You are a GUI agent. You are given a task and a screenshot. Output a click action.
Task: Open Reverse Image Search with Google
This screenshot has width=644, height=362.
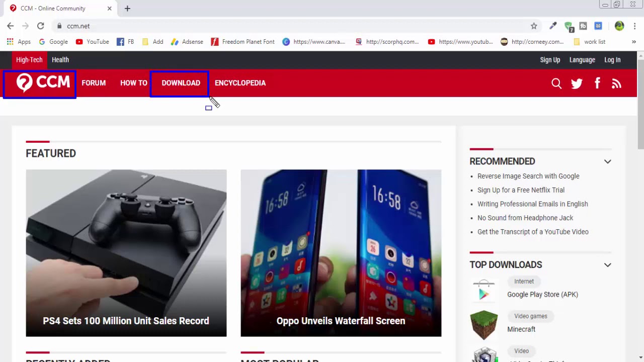coord(528,176)
